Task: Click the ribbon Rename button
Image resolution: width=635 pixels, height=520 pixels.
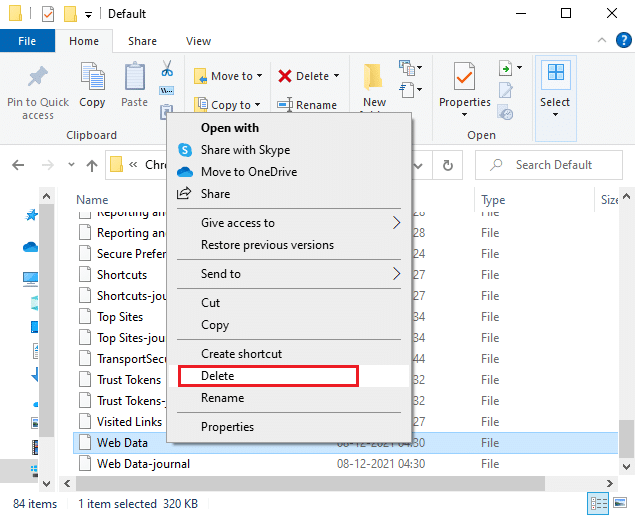Action: click(307, 105)
